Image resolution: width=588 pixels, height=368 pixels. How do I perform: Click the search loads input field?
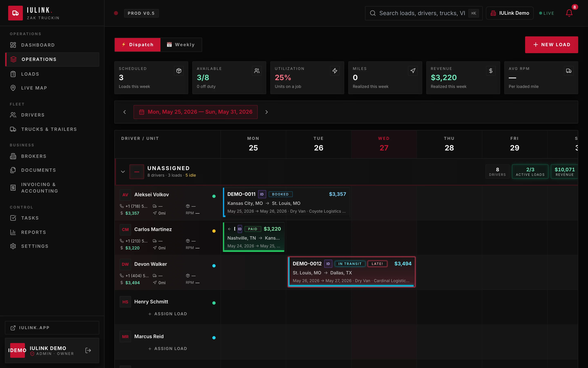(x=424, y=13)
